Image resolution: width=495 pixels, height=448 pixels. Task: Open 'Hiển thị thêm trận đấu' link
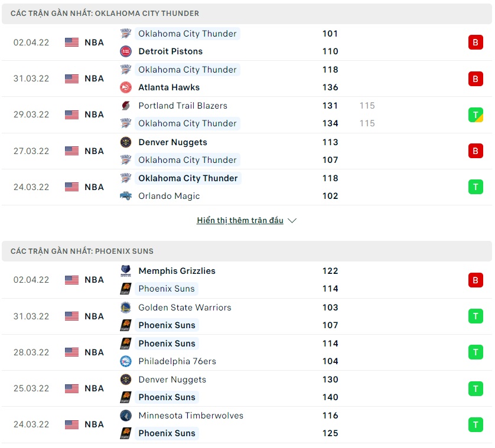pos(240,221)
